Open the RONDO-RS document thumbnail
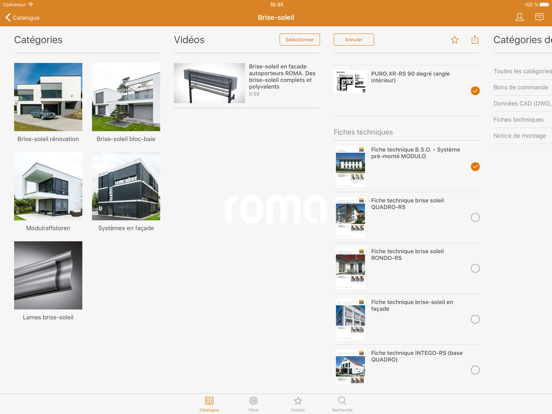The height and width of the screenshot is (414, 552). 350,268
